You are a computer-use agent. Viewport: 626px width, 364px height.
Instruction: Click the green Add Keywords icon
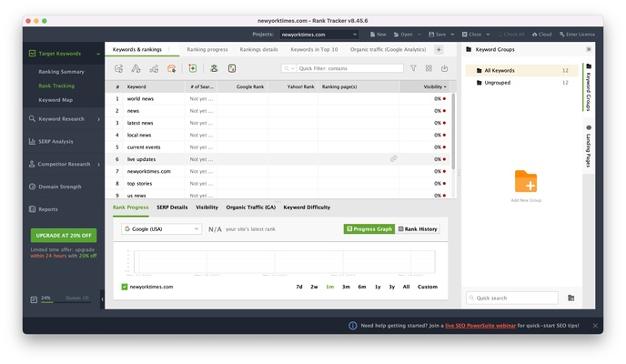193,68
